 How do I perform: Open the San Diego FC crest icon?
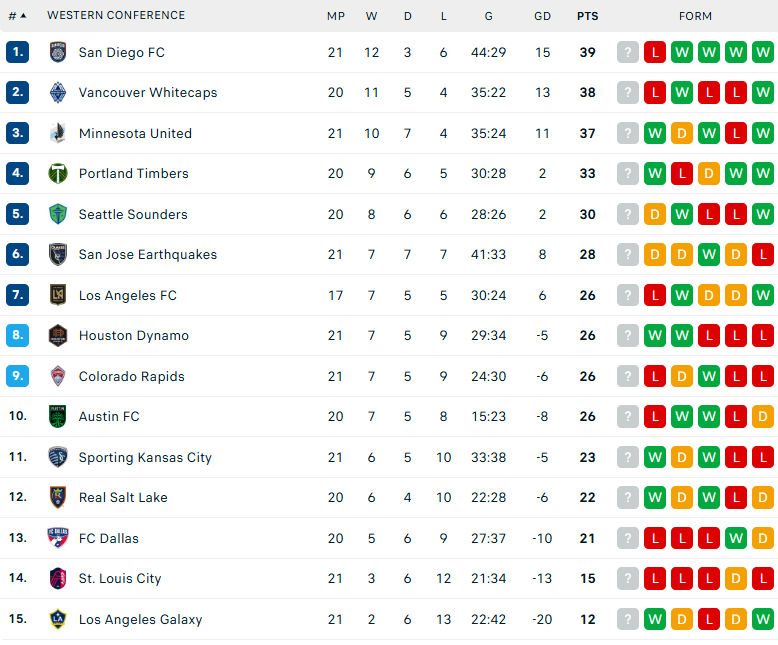pyautogui.click(x=58, y=52)
